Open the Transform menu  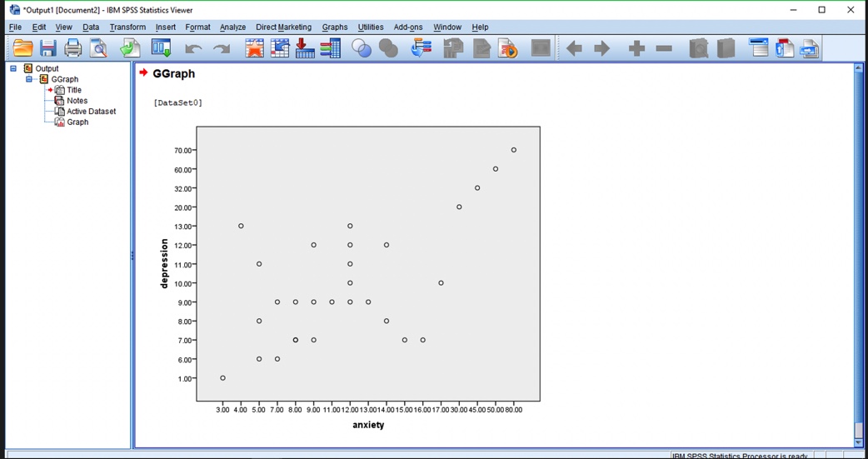tap(128, 27)
